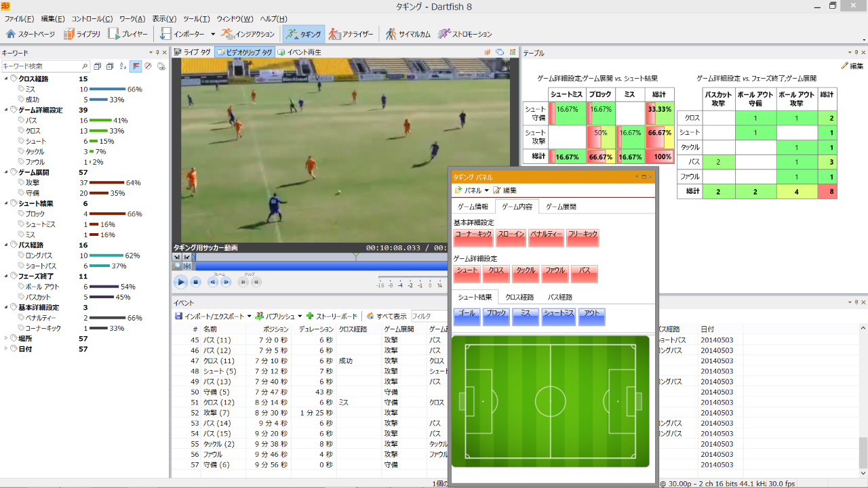Viewport: 868px width, 488px height.
Task: Switch to ゲーム展開 tab in tagging panel
Action: [x=561, y=207]
